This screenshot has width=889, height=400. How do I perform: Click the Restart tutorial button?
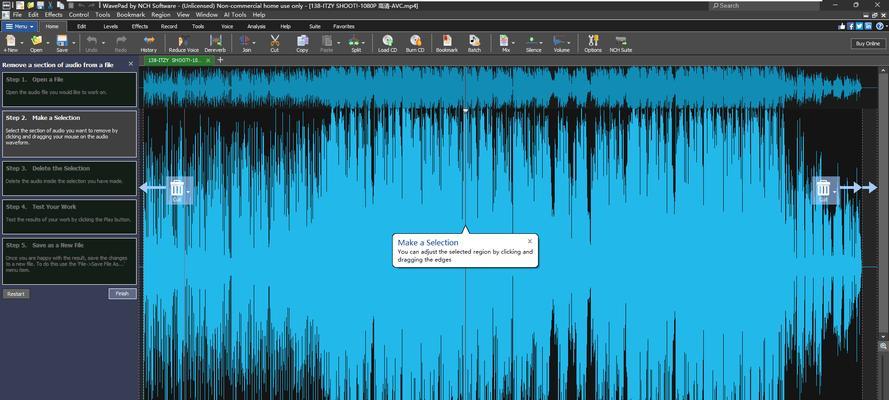(16, 294)
